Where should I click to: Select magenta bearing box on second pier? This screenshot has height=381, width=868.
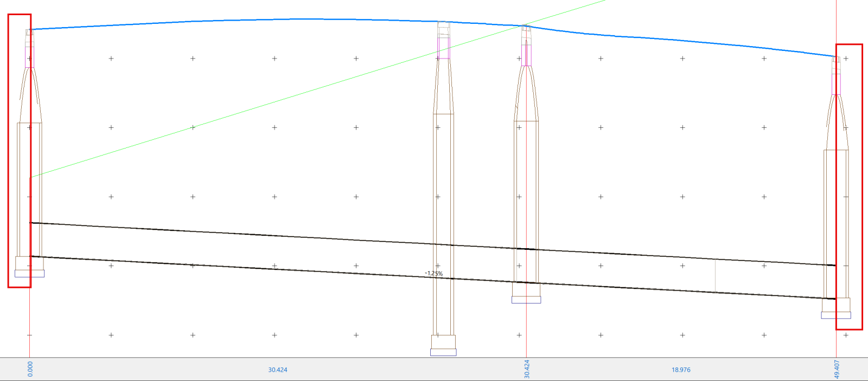pos(444,48)
